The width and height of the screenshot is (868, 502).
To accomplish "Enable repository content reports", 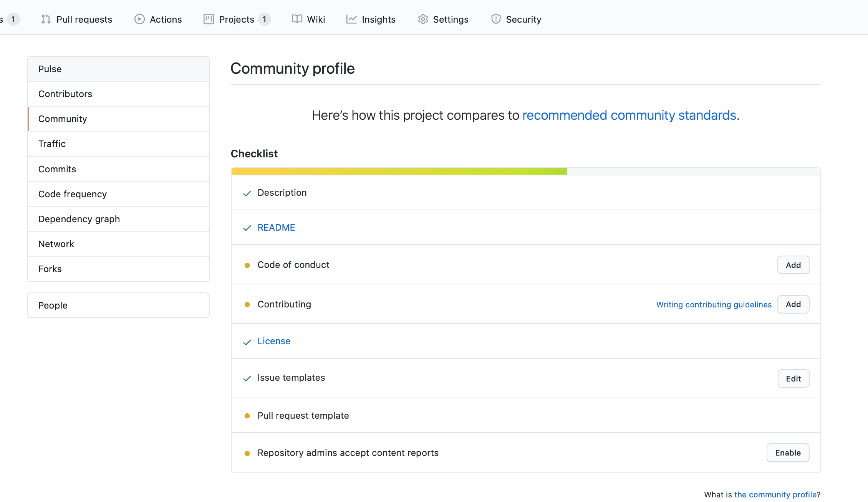I will pyautogui.click(x=788, y=453).
